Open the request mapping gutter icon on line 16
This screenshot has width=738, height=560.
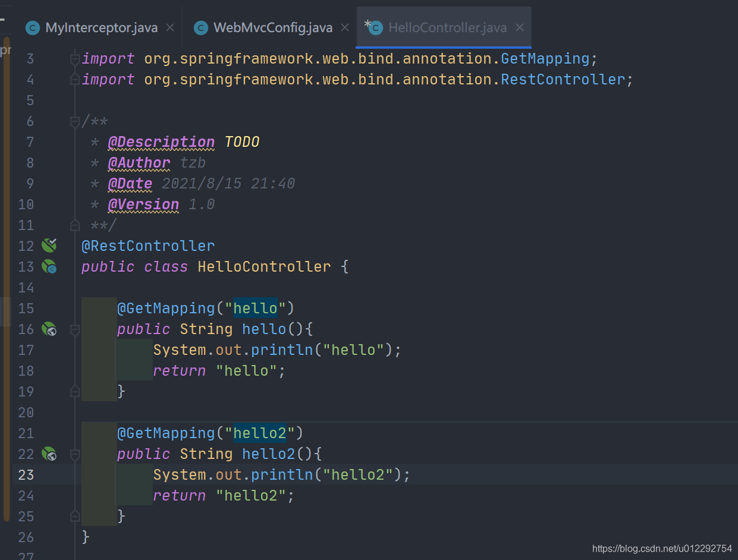49,329
